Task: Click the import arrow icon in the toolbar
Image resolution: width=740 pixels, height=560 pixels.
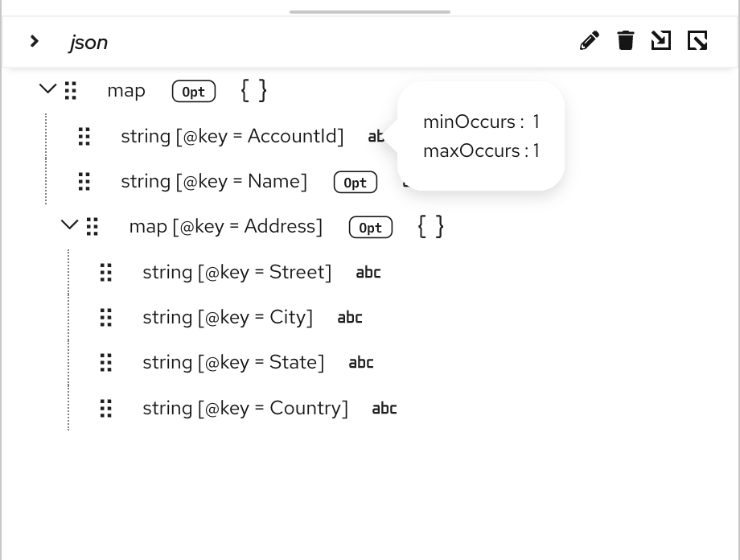Action: (661, 40)
